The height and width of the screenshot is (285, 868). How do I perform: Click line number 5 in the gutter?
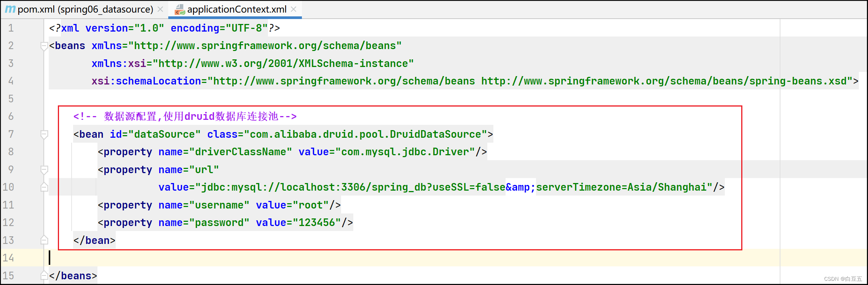click(11, 99)
